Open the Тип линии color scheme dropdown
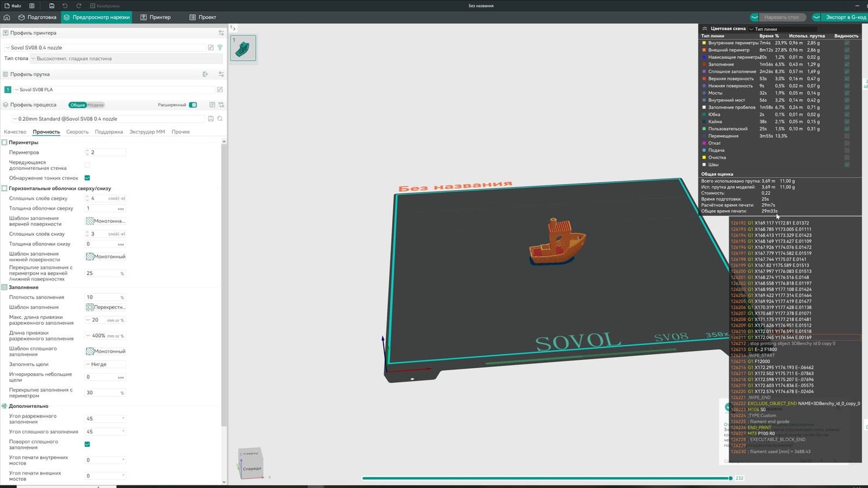This screenshot has height=488, width=868. point(782,29)
